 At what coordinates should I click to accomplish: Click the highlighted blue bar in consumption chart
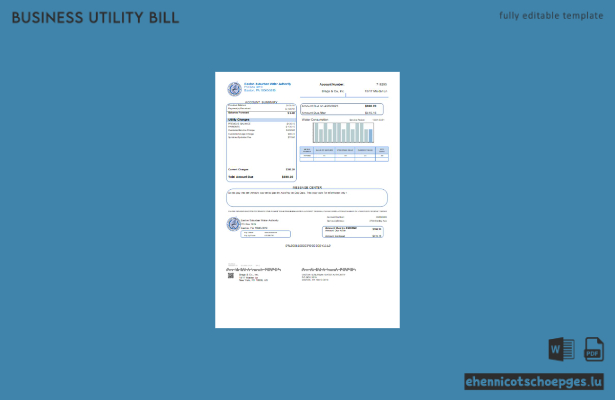coord(371,136)
